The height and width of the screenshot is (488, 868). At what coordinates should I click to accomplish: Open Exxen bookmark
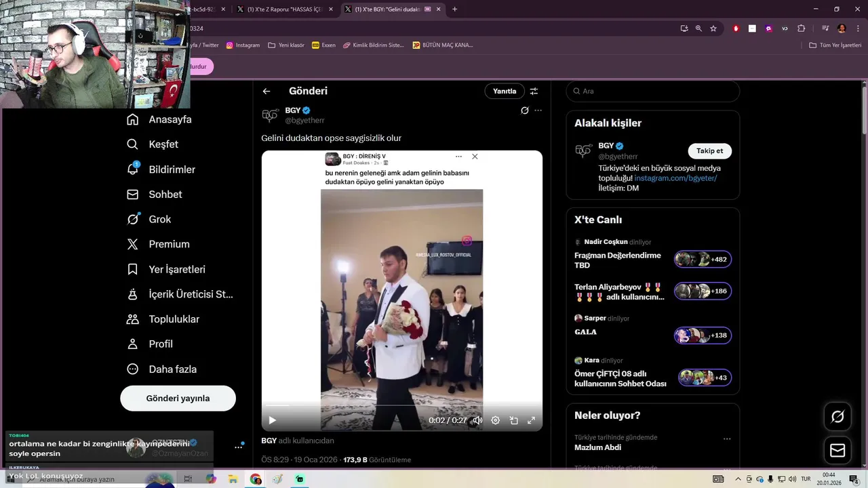[323, 45]
